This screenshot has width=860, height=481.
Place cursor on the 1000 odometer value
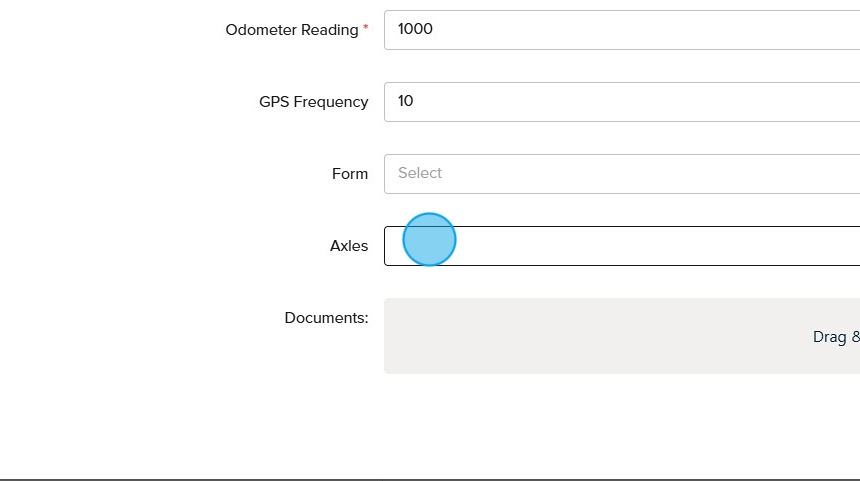pos(415,29)
